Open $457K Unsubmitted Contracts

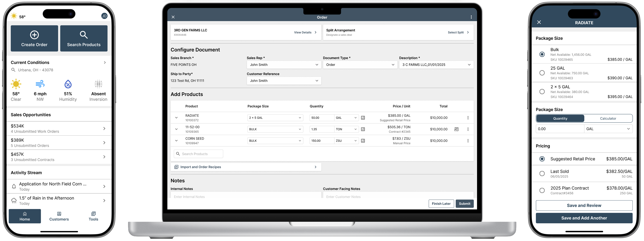pyautogui.click(x=59, y=157)
